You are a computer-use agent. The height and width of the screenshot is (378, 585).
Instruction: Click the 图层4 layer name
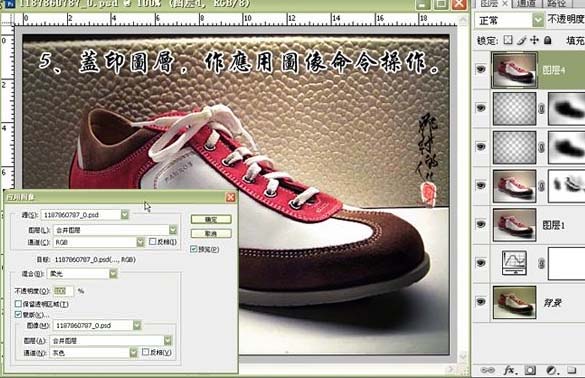pos(554,71)
